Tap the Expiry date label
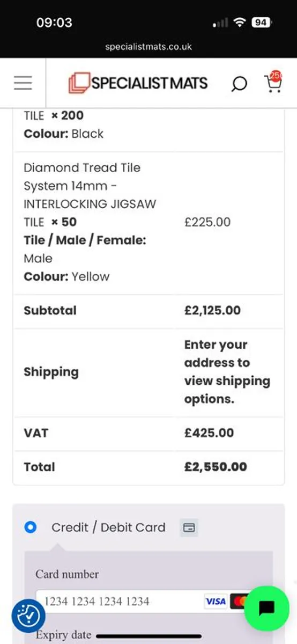 (x=63, y=635)
